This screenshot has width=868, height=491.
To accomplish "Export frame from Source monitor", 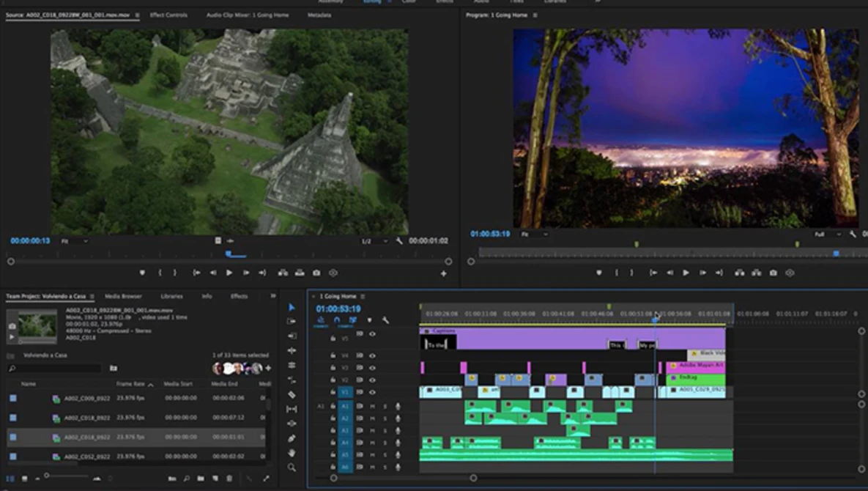I will 316,273.
